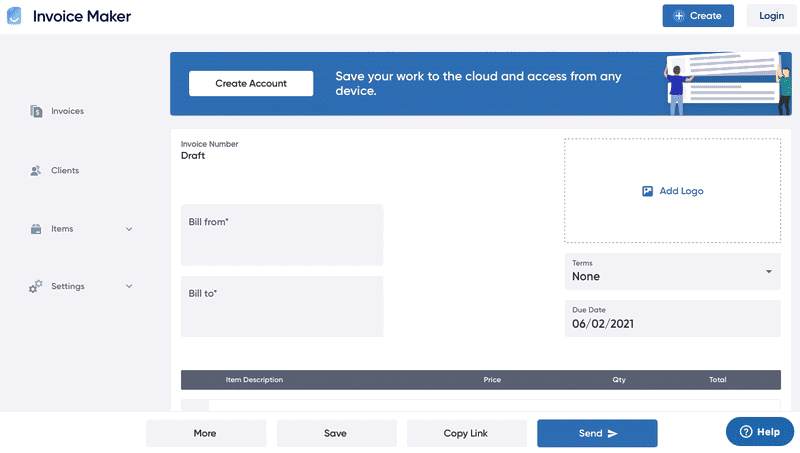Click the Save button
The width and height of the screenshot is (800, 453).
click(x=336, y=434)
